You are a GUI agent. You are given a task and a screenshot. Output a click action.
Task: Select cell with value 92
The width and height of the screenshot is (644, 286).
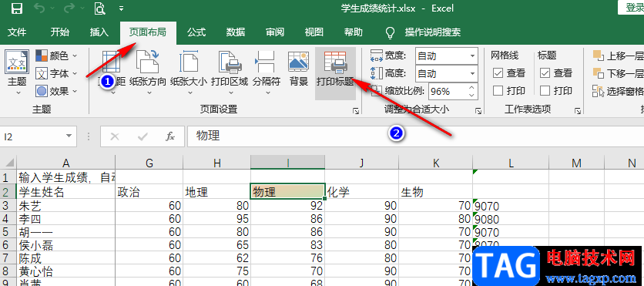coord(287,206)
